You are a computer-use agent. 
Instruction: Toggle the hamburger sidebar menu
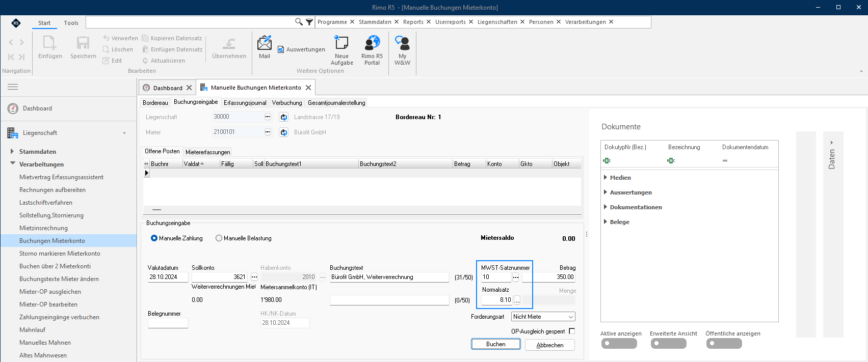(13, 87)
